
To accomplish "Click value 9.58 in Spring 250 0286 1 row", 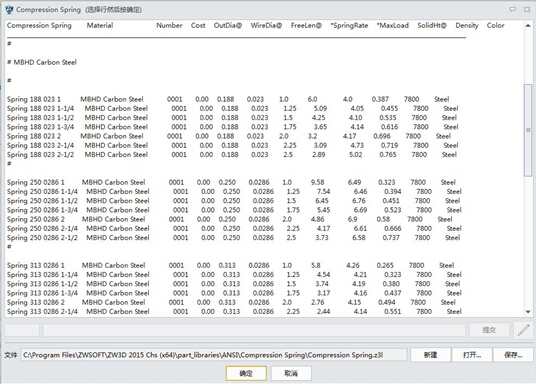I will [318, 182].
